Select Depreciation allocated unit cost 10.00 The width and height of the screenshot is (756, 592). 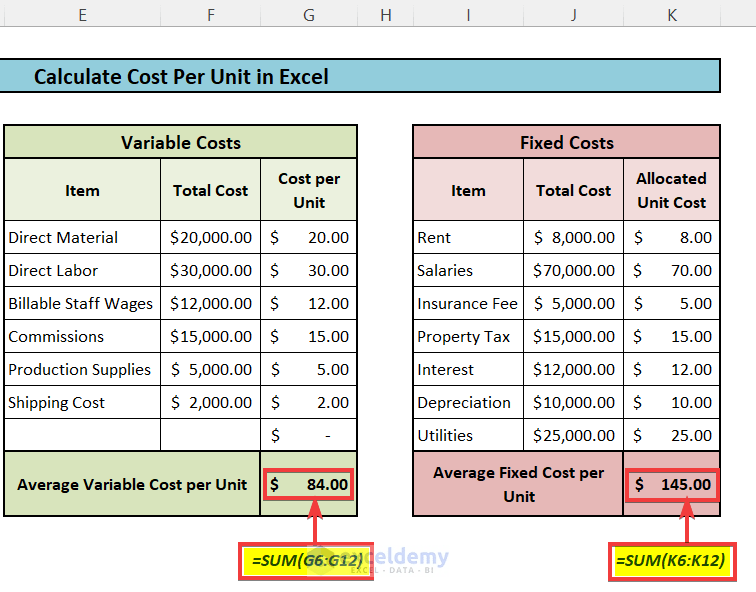pos(672,402)
